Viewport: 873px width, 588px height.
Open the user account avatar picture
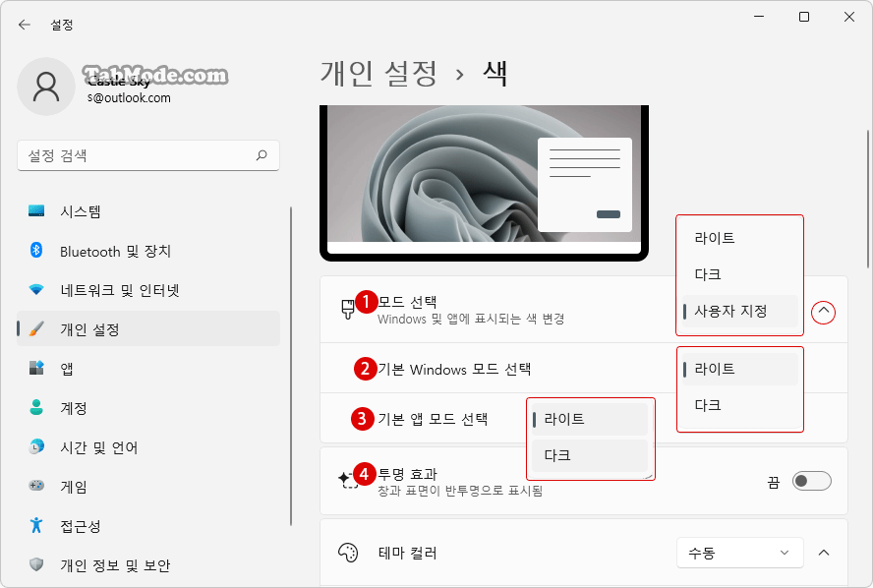pos(46,87)
